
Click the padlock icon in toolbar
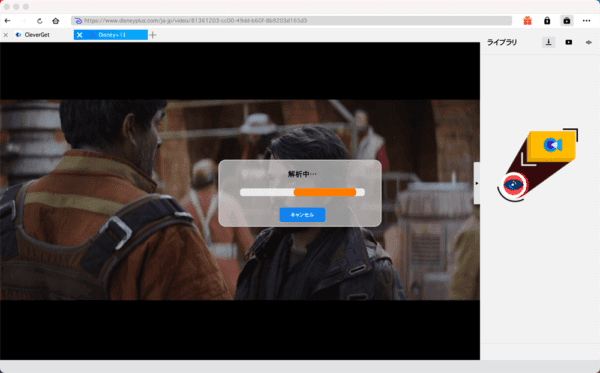547,21
